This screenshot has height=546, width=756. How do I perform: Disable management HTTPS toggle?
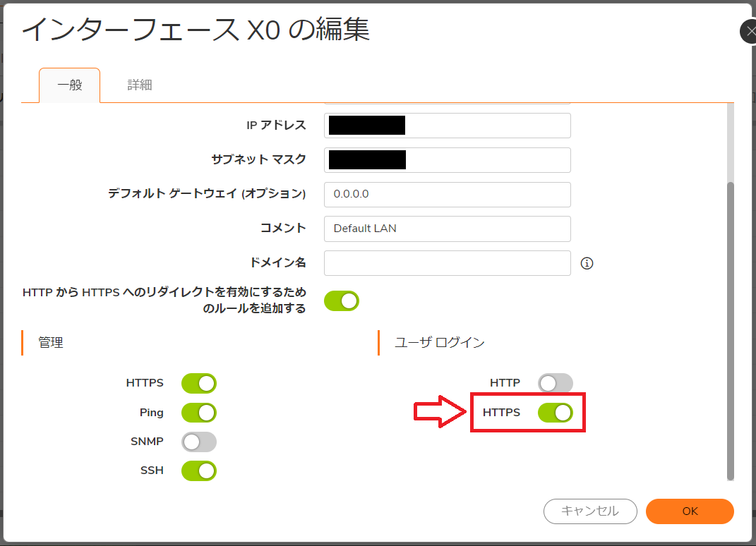(x=198, y=384)
